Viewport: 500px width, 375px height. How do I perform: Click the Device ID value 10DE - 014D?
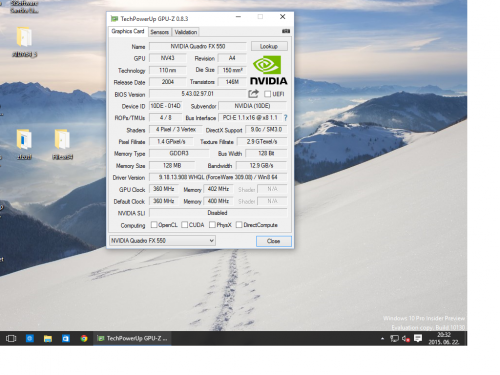click(165, 106)
